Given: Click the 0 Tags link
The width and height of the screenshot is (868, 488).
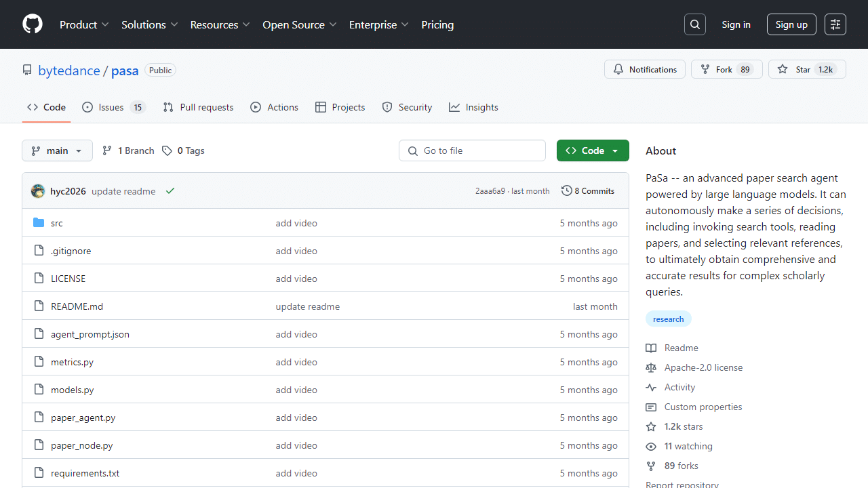Looking at the screenshot, I should [183, 150].
